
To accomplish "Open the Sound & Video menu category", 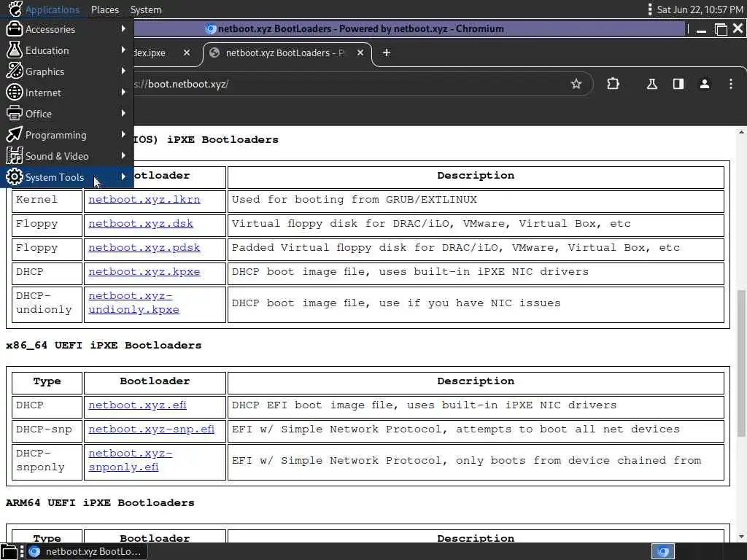I will click(66, 156).
